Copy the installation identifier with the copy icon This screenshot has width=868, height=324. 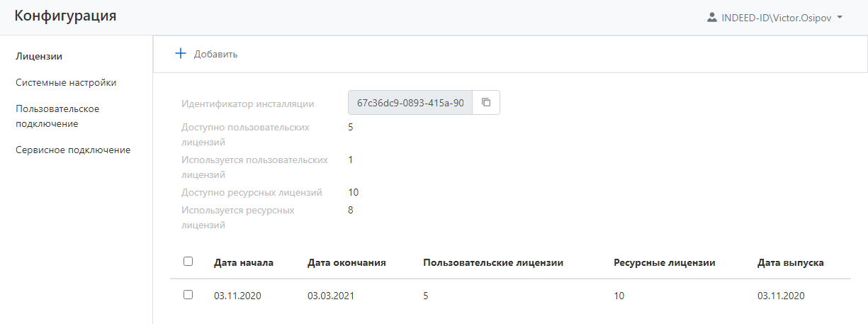[486, 103]
